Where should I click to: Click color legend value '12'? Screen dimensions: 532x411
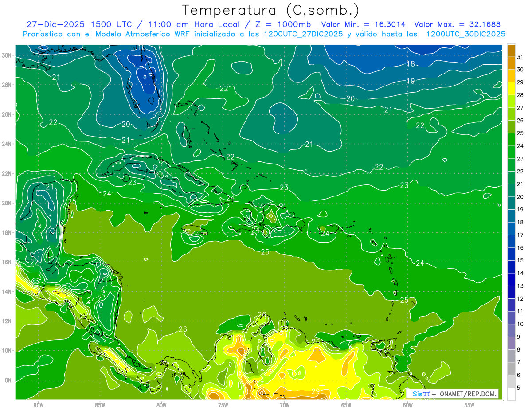[520, 298]
